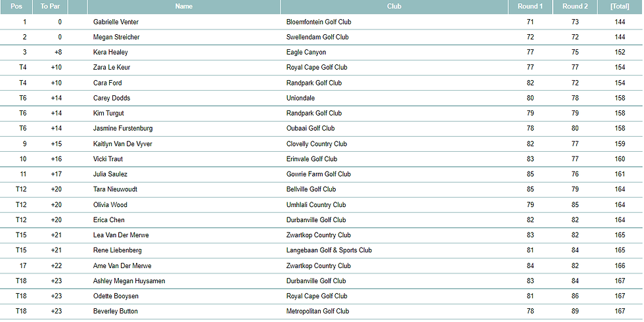
Task: Click on Erica Chen
Action: (x=109, y=220)
